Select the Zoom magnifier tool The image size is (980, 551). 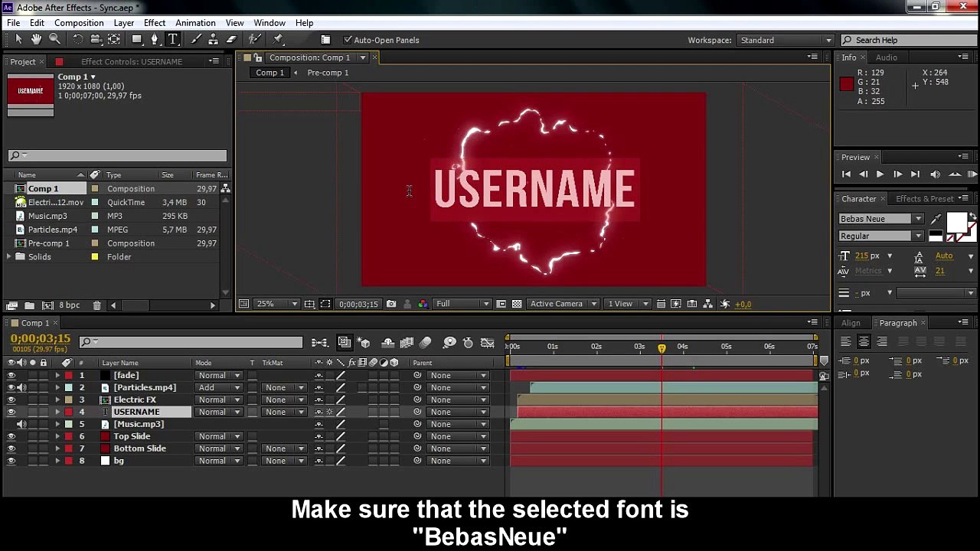point(54,39)
